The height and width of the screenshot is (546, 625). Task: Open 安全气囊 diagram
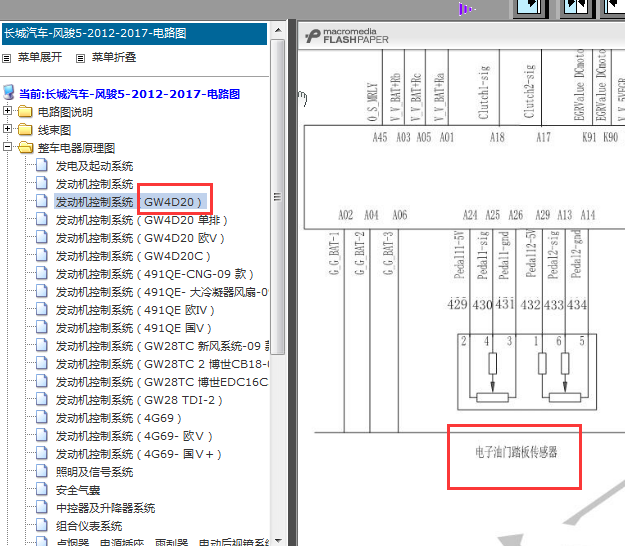tap(78, 490)
